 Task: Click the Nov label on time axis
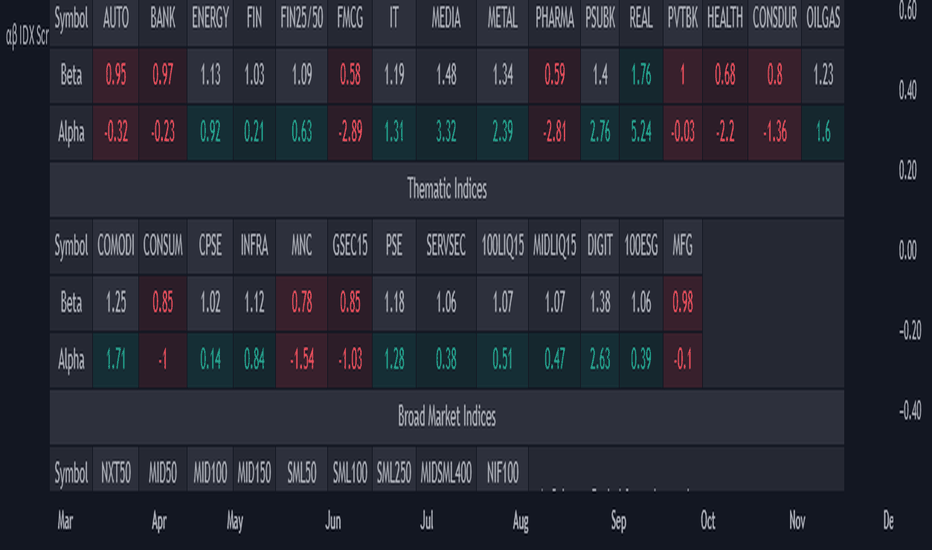pos(797,521)
